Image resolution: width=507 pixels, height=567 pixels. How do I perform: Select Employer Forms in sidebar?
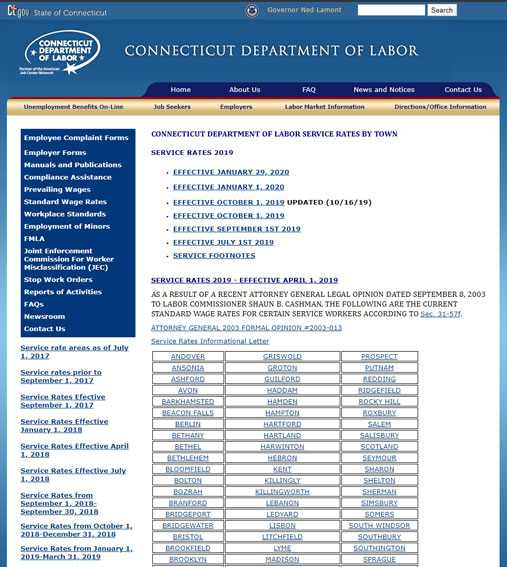coord(55,153)
